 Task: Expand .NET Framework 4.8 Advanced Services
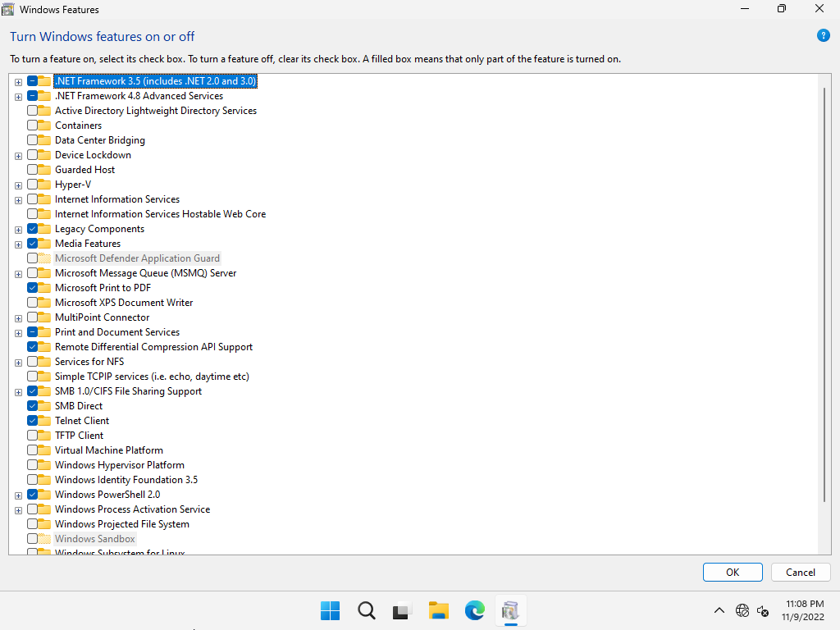[18, 97]
